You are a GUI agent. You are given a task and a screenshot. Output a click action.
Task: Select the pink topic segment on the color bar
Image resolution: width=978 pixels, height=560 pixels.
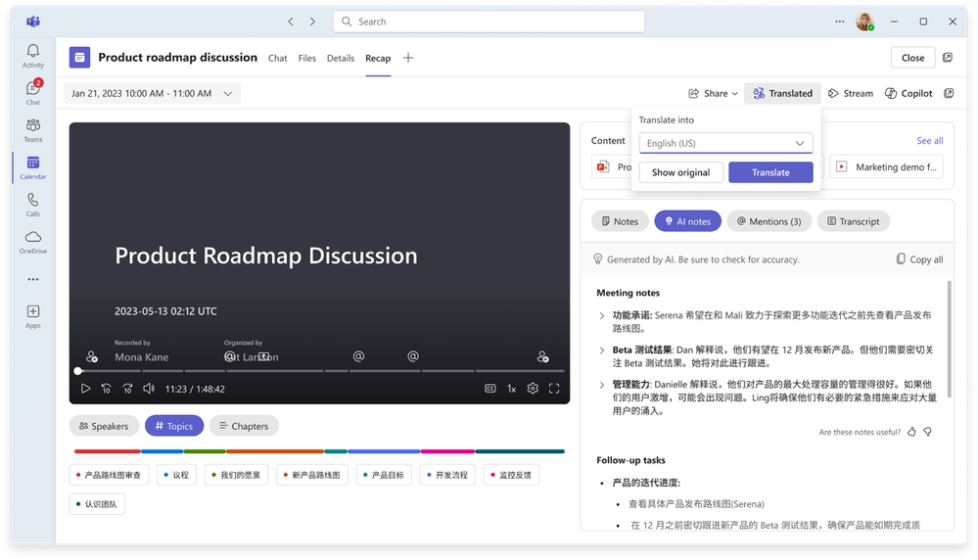click(447, 451)
